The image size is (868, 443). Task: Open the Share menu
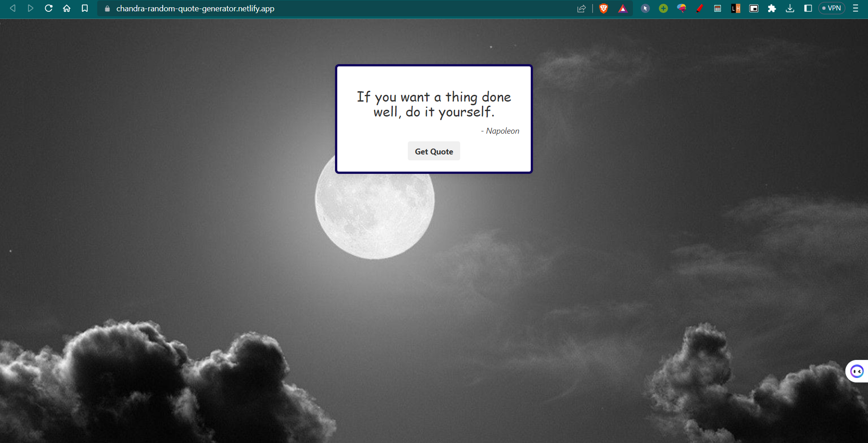(581, 8)
